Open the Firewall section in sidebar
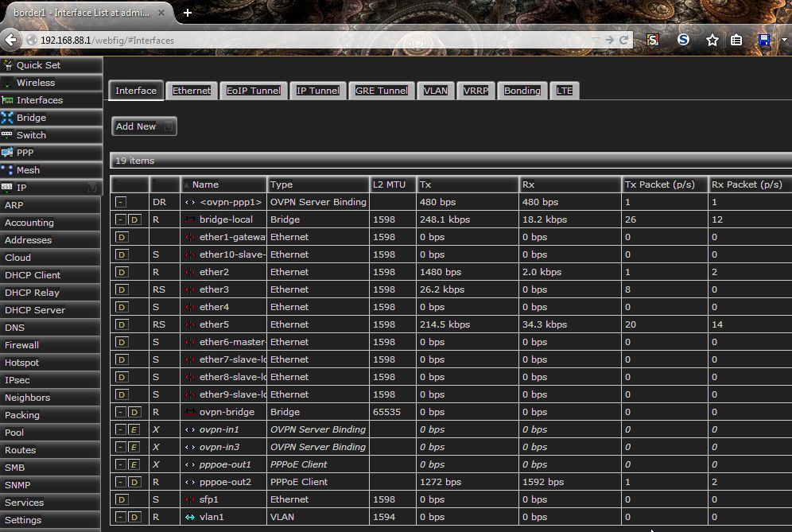Viewport: 792px width, 532px height. pyautogui.click(x=21, y=345)
